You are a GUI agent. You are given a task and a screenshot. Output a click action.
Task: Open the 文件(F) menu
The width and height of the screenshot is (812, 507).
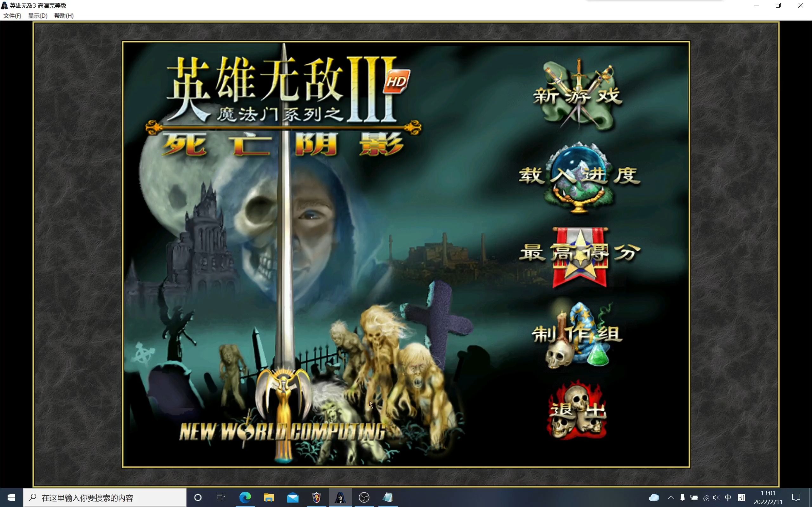click(x=12, y=16)
